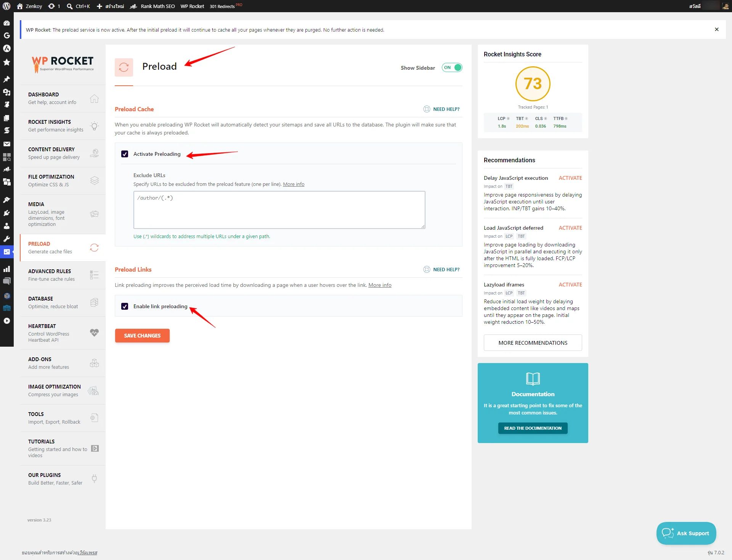Uncheck Enable link preloading checkbox

tap(125, 306)
